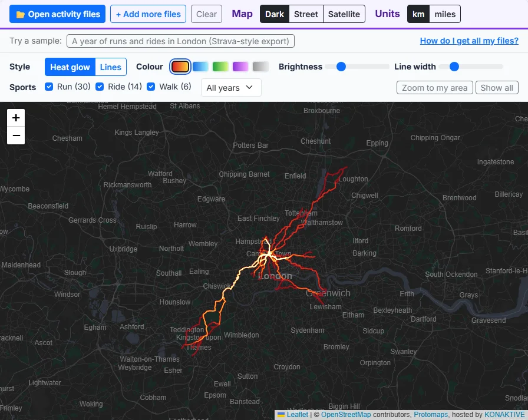Click the Brentwood map label
The height and width of the screenshot is (420, 528).
[x=459, y=198]
